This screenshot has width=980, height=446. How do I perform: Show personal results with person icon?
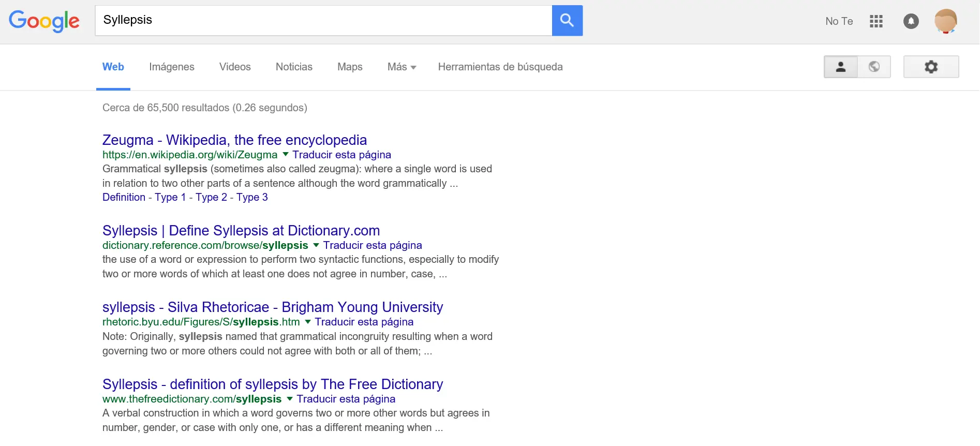coord(841,67)
